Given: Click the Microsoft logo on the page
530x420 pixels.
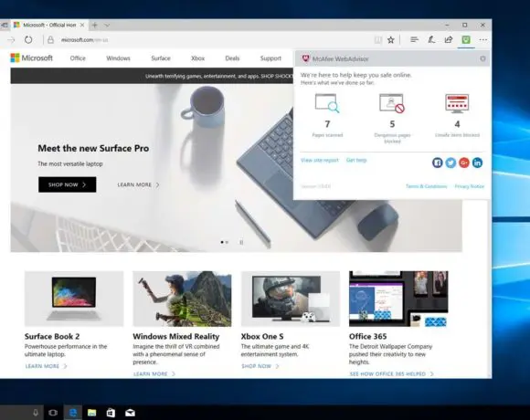Looking at the screenshot, I should (x=31, y=58).
